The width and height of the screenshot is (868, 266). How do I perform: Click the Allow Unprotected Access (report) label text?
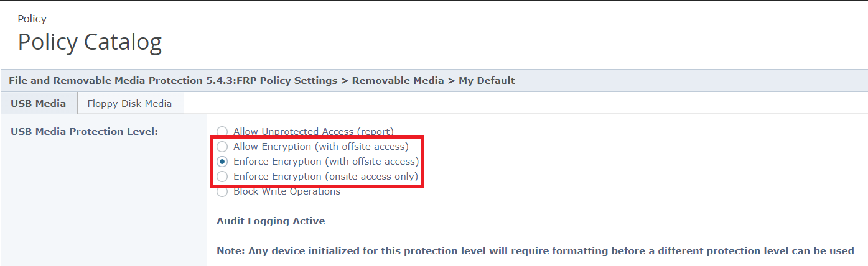313,132
